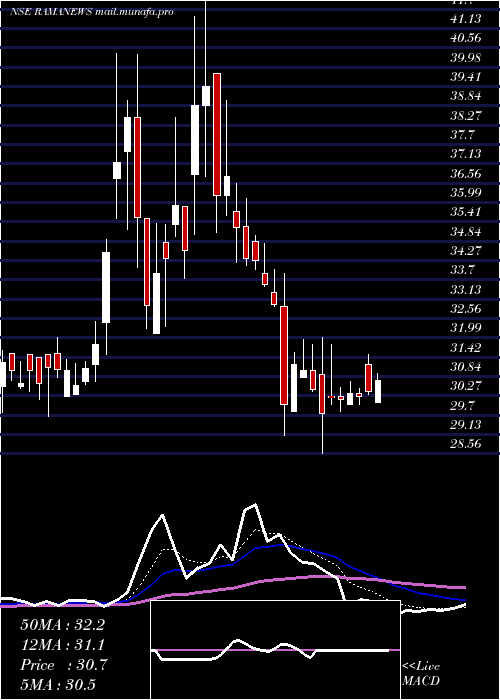Screen dimensions: 500x700
Task: Select the 38.27 price axis label
Action: (x=466, y=116)
